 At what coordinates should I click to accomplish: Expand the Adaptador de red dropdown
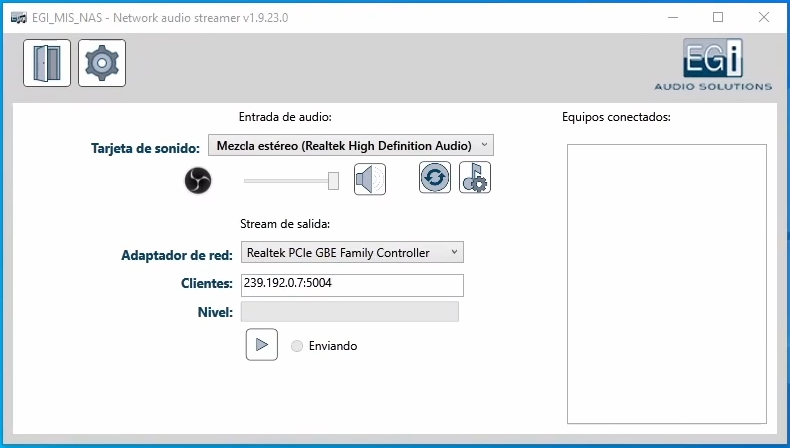352,252
